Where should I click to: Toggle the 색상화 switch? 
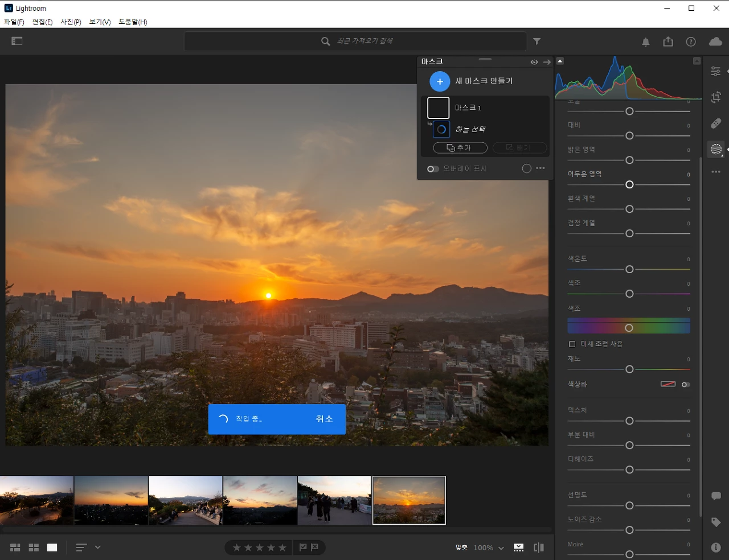[686, 385]
